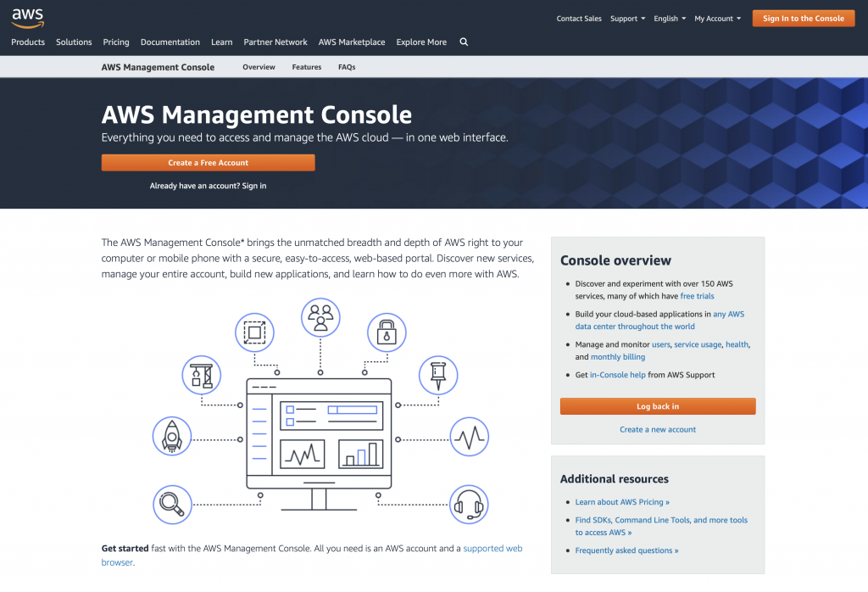Open the English language dropdown
868x592 pixels.
670,19
